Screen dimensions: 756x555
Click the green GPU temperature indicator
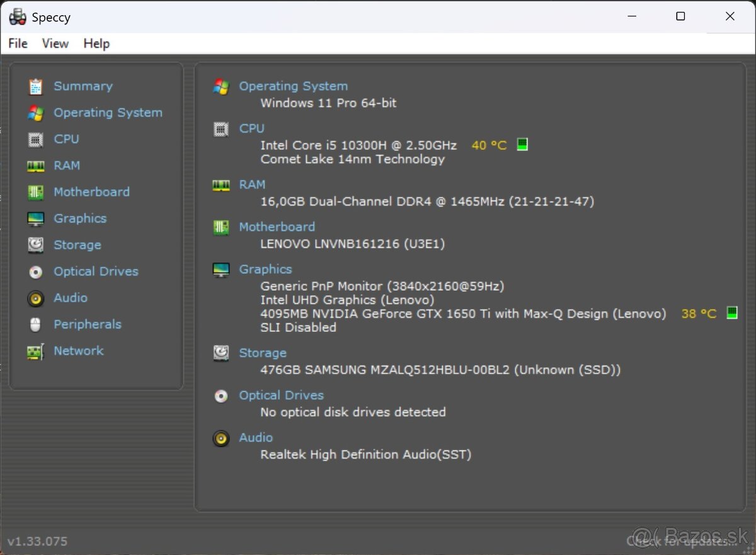click(731, 313)
